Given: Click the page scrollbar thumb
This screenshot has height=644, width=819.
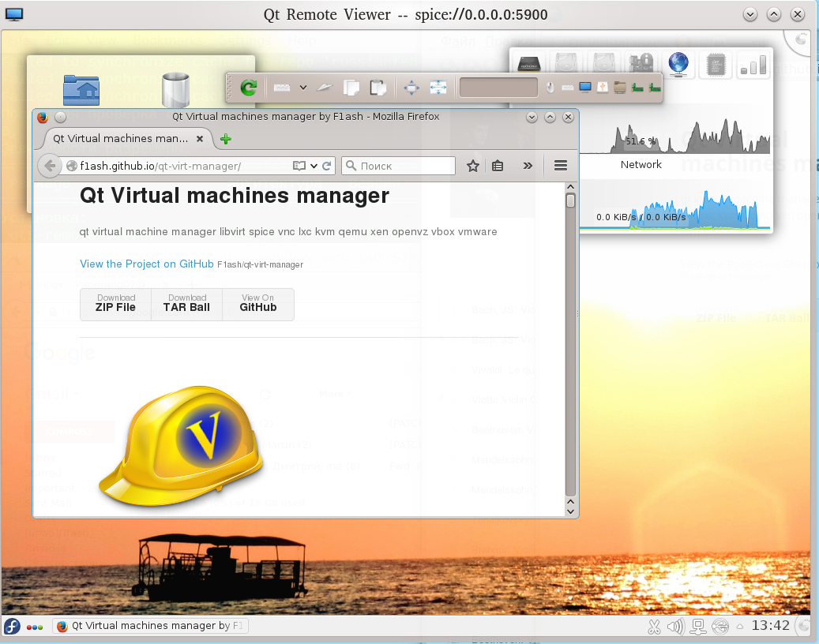Looking at the screenshot, I should [x=570, y=201].
